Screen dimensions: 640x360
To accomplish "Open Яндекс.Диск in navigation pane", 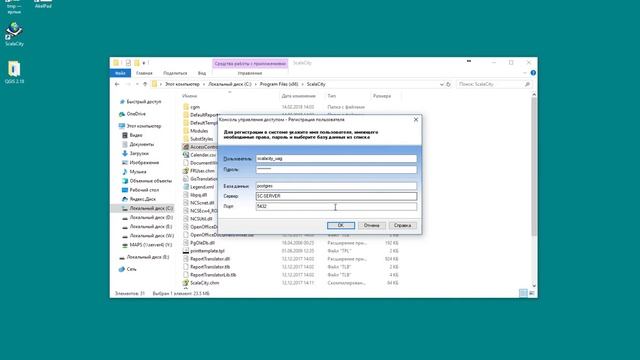I will [x=142, y=199].
